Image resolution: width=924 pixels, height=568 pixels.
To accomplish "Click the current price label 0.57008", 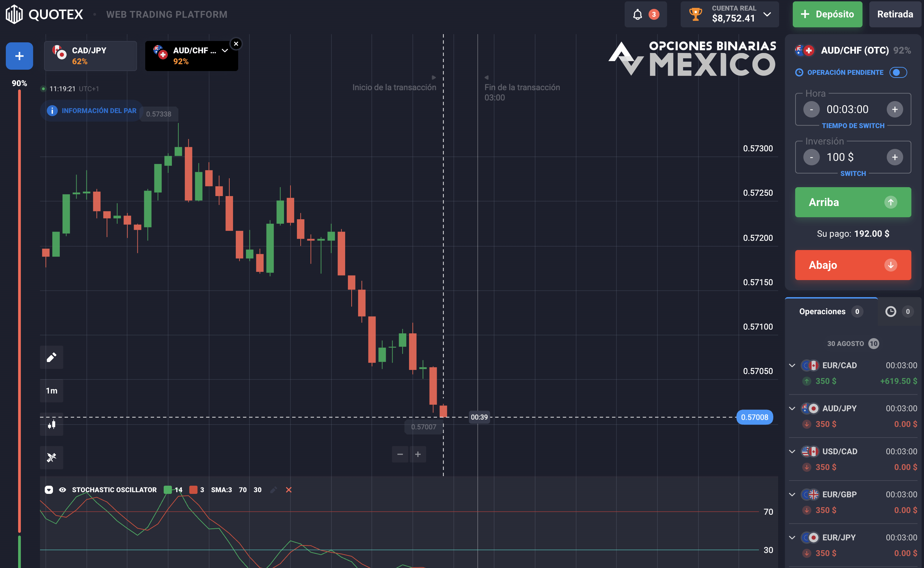I will [755, 417].
